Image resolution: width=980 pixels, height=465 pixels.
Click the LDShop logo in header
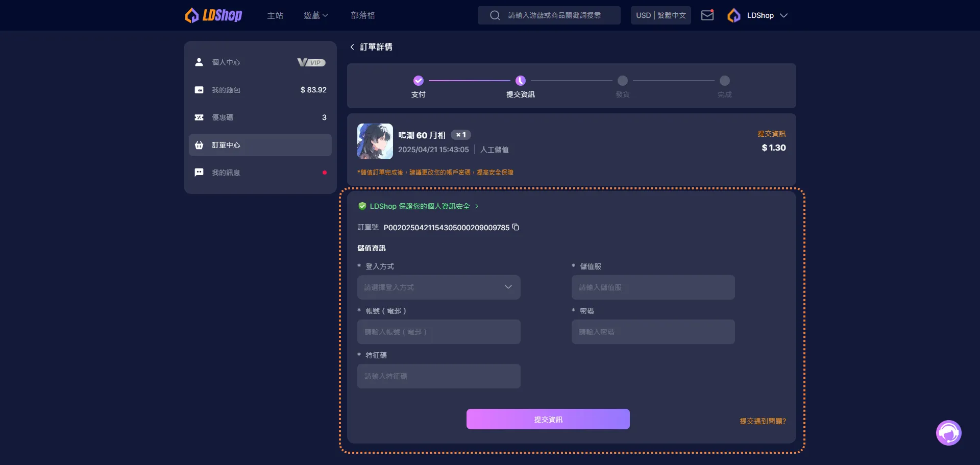[213, 15]
